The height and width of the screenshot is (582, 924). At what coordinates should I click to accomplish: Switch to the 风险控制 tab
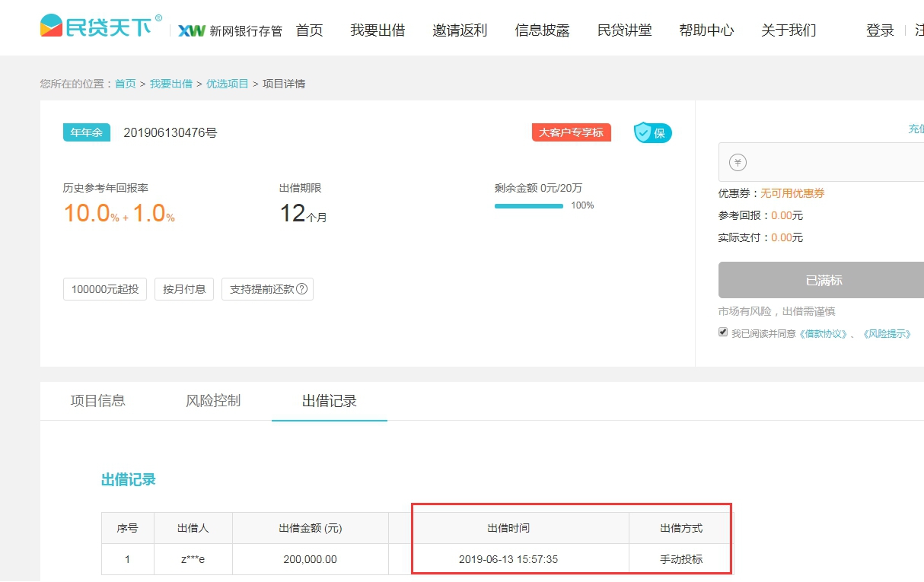(x=213, y=401)
